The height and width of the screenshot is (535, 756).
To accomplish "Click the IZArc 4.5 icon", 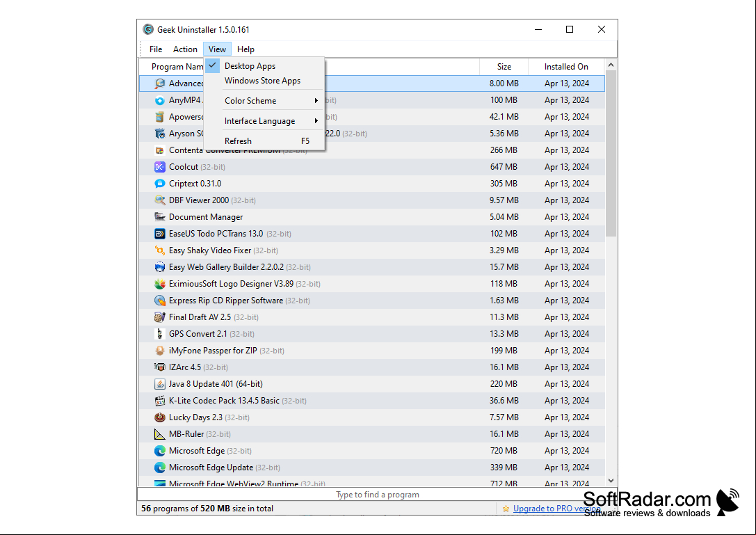I will [x=159, y=367].
